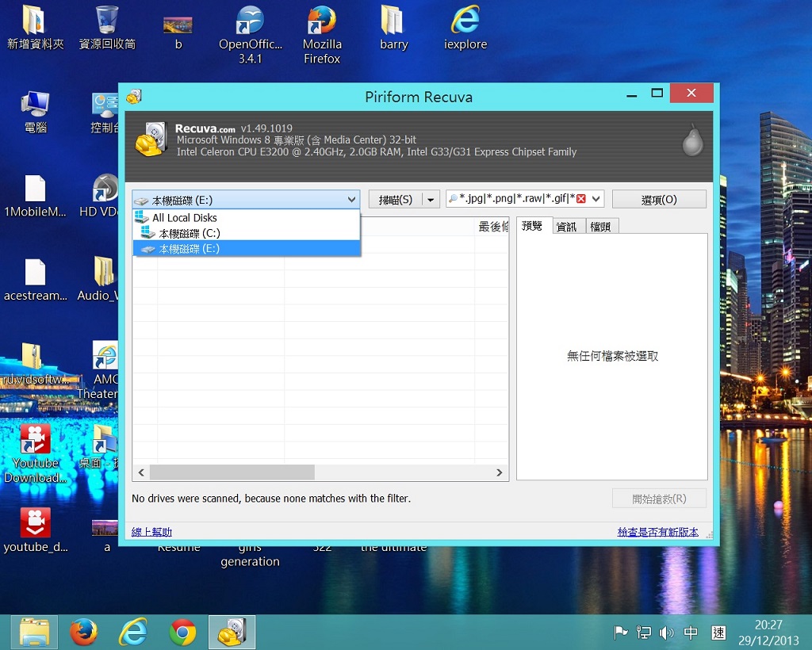Open the Computer (電腦) desktop icon
This screenshot has width=812, height=650.
point(35,113)
